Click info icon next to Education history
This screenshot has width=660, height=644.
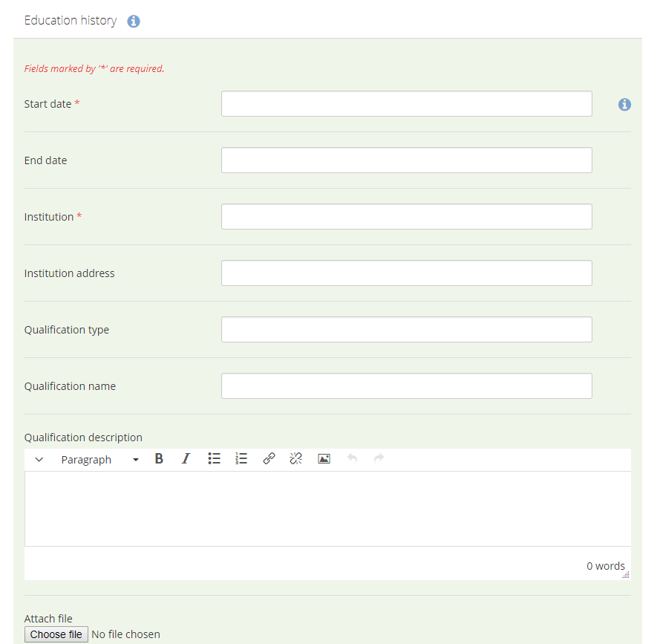(134, 22)
